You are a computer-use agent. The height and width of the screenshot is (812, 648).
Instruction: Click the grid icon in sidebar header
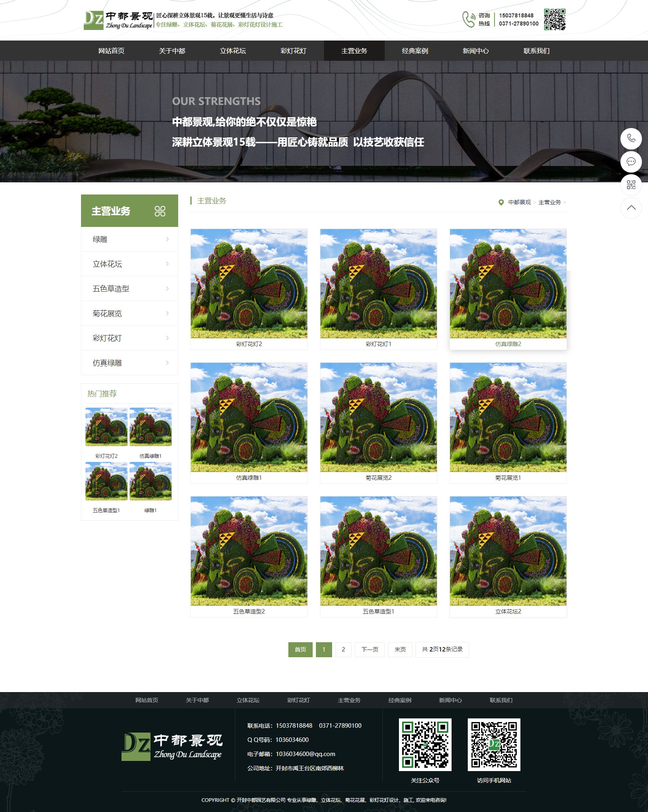(x=160, y=211)
